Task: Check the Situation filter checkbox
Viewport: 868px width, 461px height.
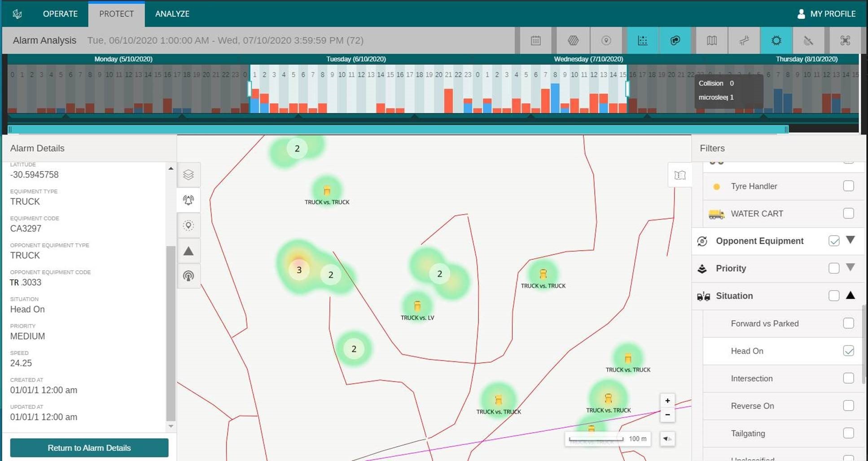Action: 834,295
